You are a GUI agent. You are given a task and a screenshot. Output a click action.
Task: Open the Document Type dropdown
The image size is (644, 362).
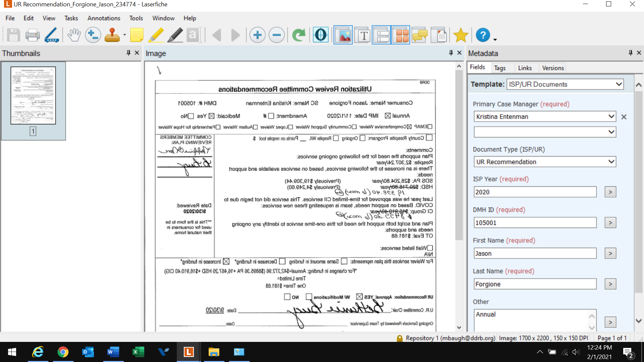point(611,162)
